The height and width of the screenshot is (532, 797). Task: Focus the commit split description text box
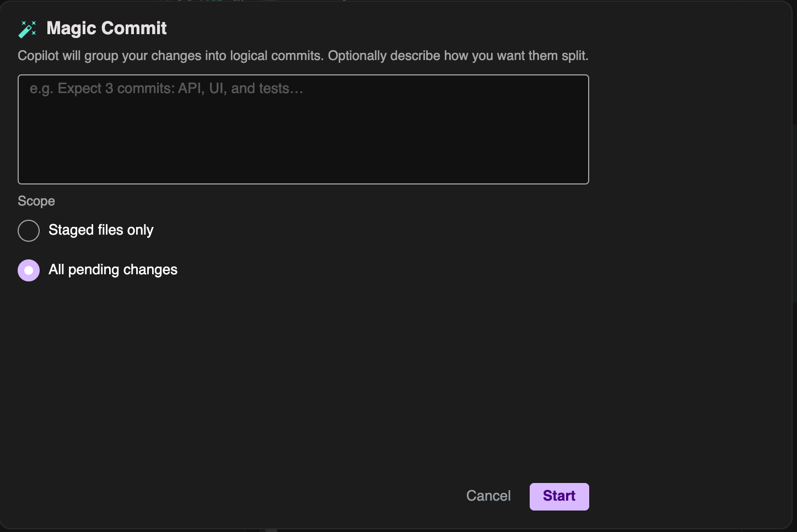pyautogui.click(x=303, y=129)
